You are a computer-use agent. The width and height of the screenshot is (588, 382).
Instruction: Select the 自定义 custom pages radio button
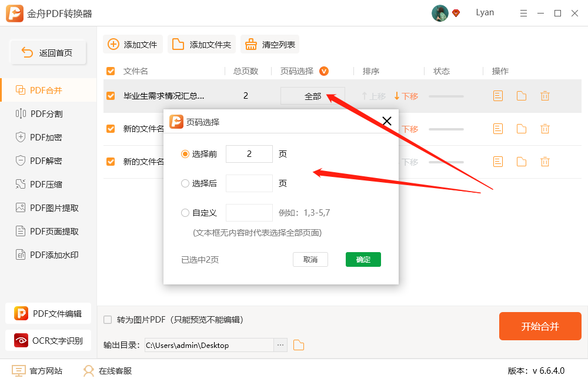(185, 212)
